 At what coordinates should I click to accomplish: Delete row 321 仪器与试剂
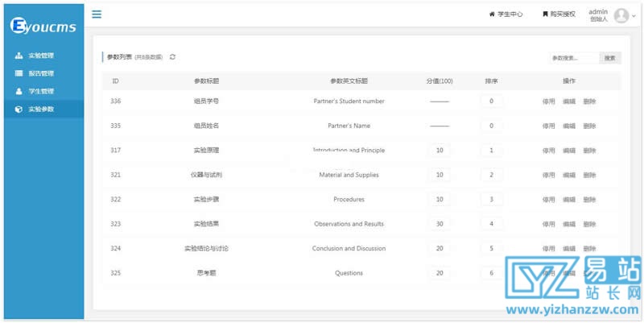click(589, 175)
